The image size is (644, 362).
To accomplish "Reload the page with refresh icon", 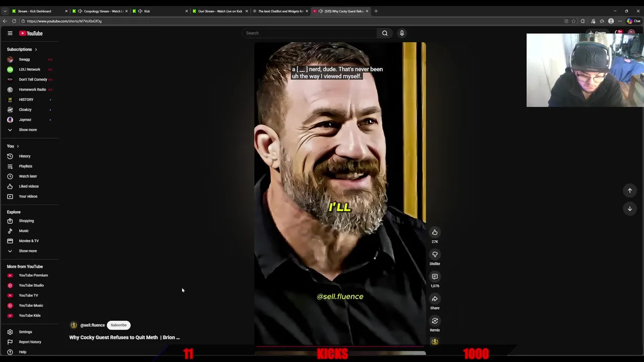I will pyautogui.click(x=14, y=21).
